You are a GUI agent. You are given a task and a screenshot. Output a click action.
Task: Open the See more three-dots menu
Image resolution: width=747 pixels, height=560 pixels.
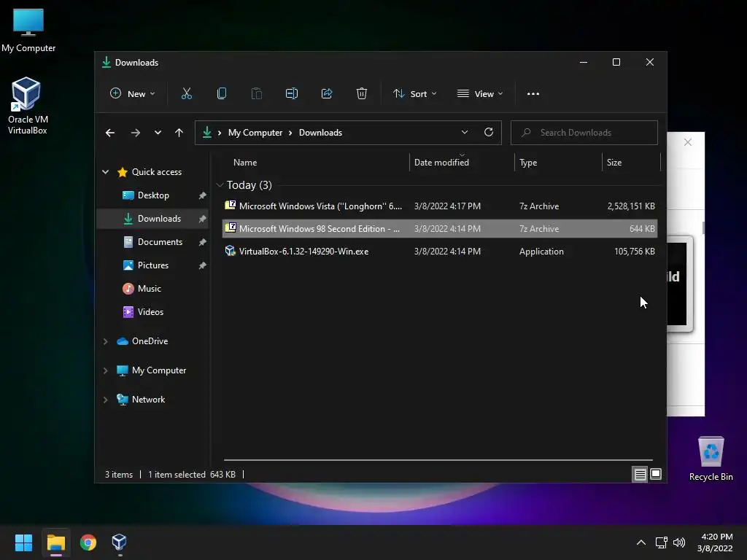(x=533, y=94)
